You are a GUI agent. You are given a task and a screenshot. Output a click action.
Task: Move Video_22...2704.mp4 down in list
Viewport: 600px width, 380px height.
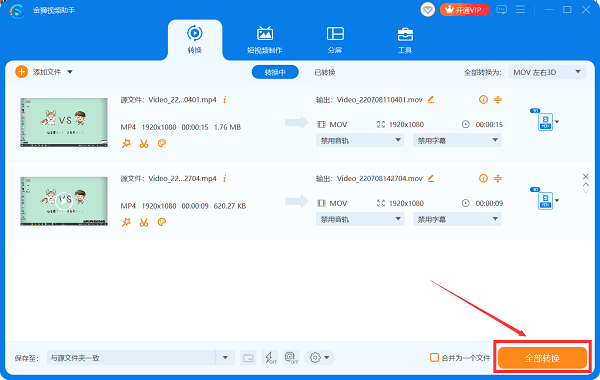pos(585,191)
